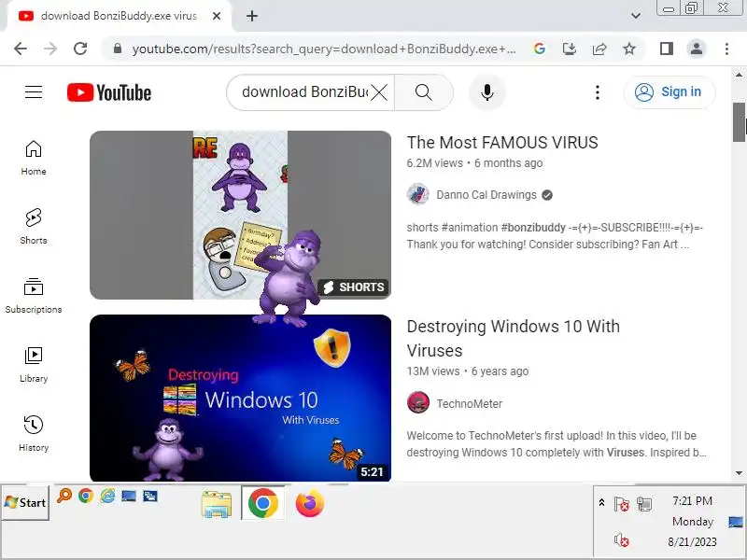Switch to Chrome taskbar button
747x560 pixels.
tap(263, 503)
